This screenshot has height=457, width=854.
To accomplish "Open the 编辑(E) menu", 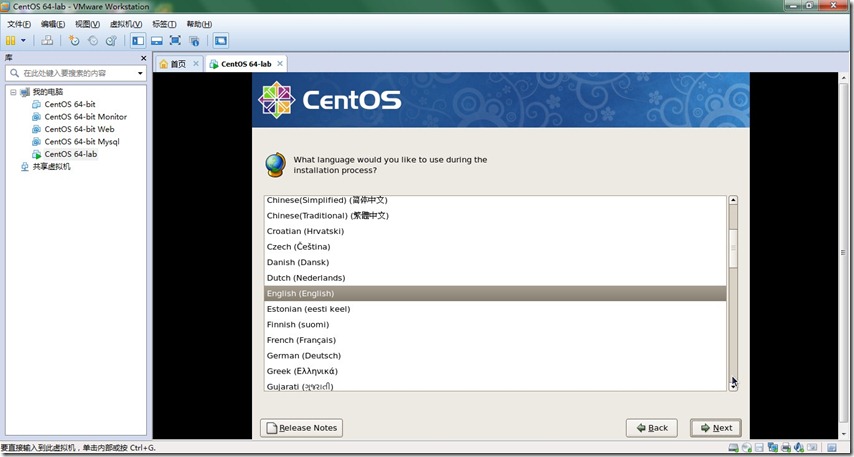I will (53, 24).
